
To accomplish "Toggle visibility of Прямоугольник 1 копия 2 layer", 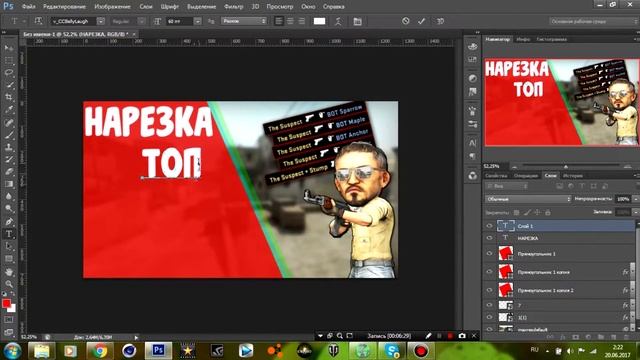I will (489, 290).
